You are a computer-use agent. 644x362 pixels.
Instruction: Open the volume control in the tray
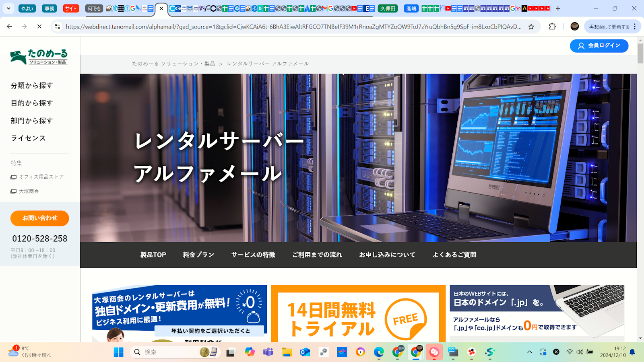pos(580,352)
